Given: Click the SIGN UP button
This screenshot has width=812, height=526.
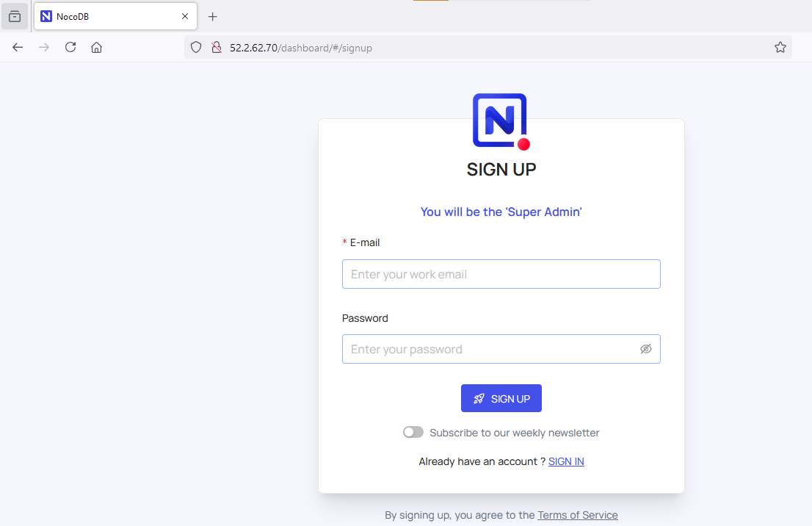Looking at the screenshot, I should click(501, 398).
